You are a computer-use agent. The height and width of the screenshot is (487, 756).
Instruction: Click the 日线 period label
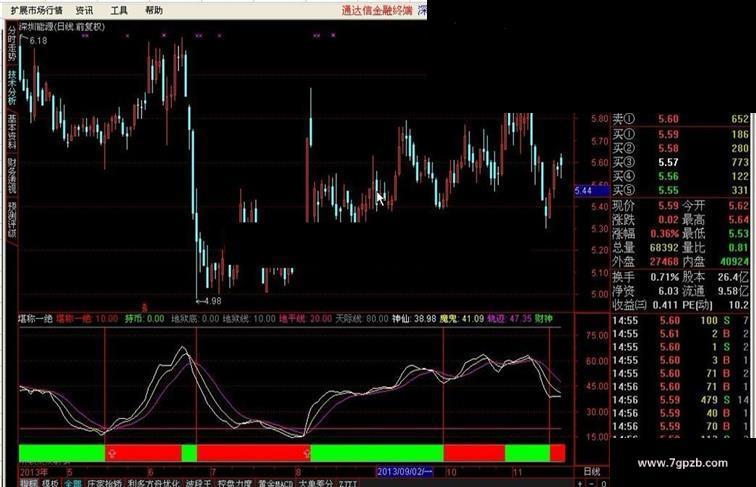pos(592,472)
